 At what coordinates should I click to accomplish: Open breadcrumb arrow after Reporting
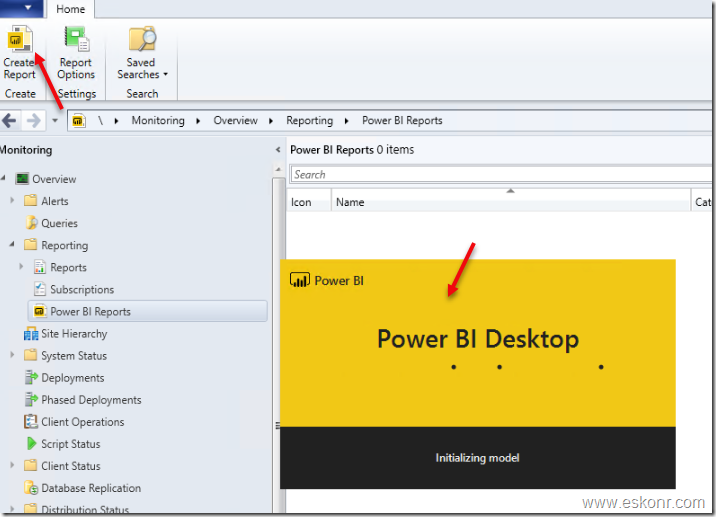pos(346,121)
